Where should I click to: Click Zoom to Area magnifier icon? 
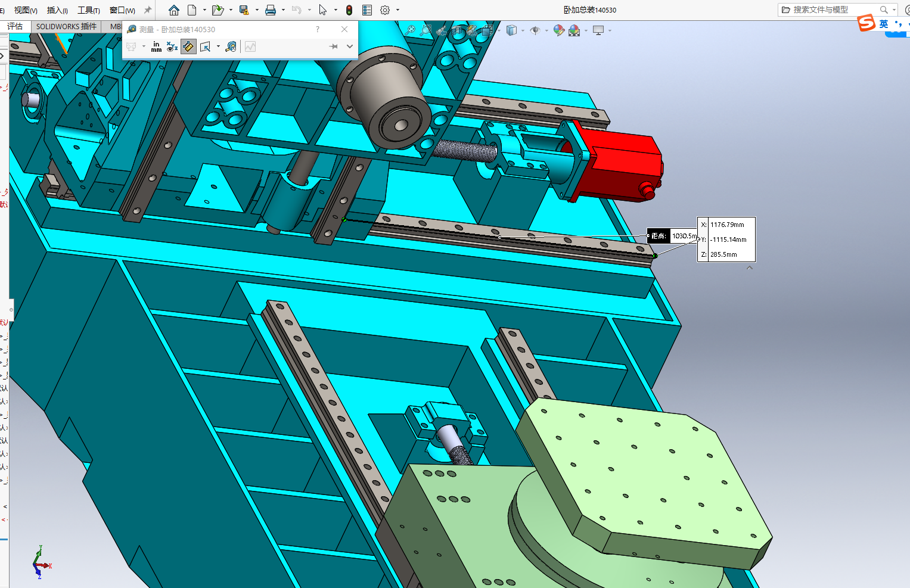click(x=426, y=30)
